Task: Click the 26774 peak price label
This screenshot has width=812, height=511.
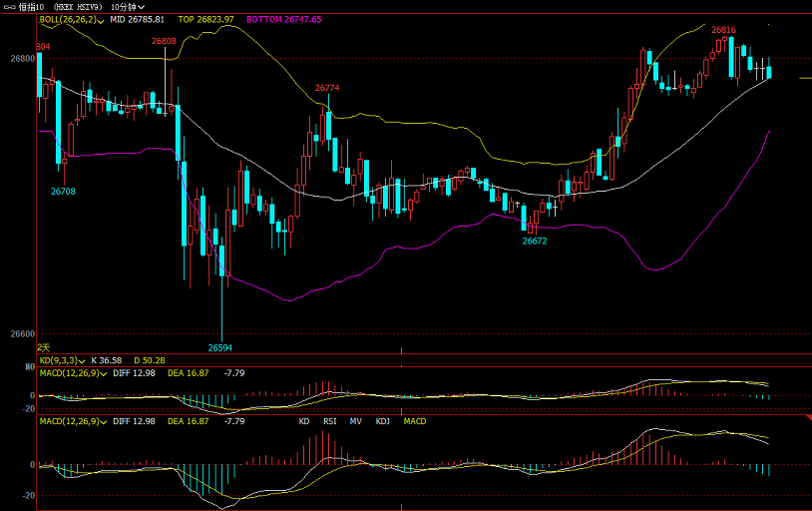Action: (x=327, y=88)
